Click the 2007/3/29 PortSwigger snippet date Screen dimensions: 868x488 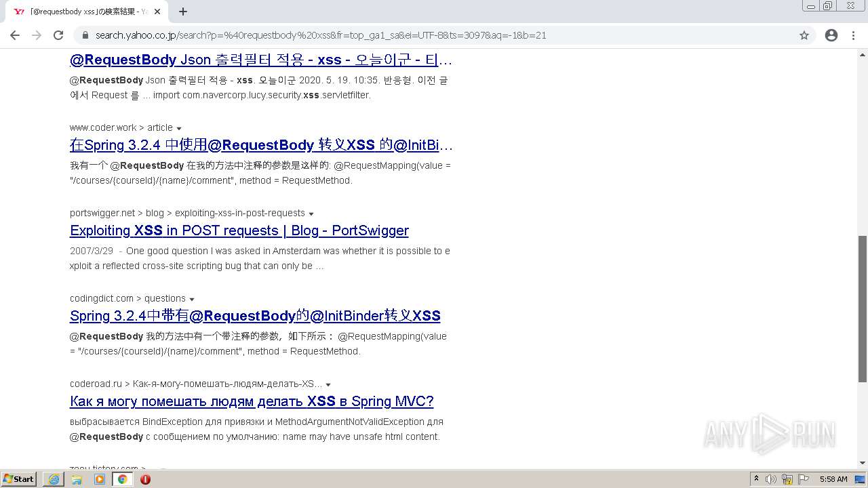[x=92, y=251]
